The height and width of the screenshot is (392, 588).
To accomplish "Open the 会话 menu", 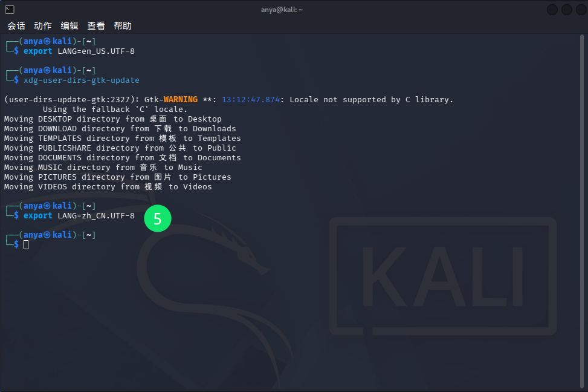I will (16, 25).
